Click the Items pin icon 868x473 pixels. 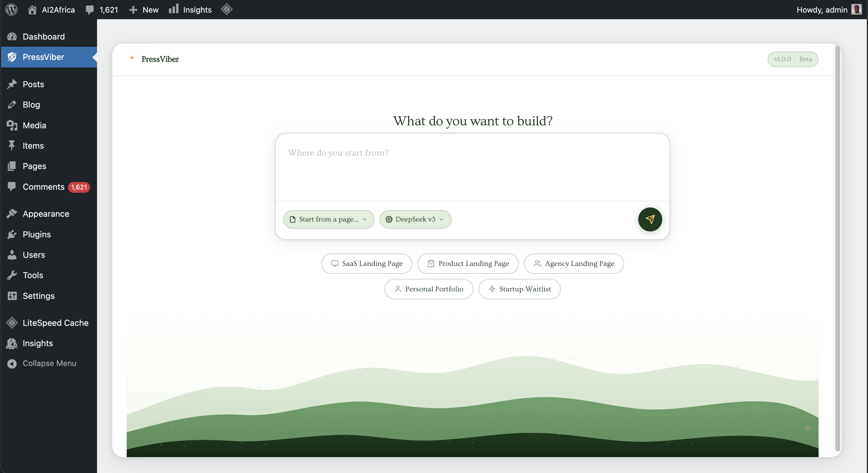[x=12, y=146]
